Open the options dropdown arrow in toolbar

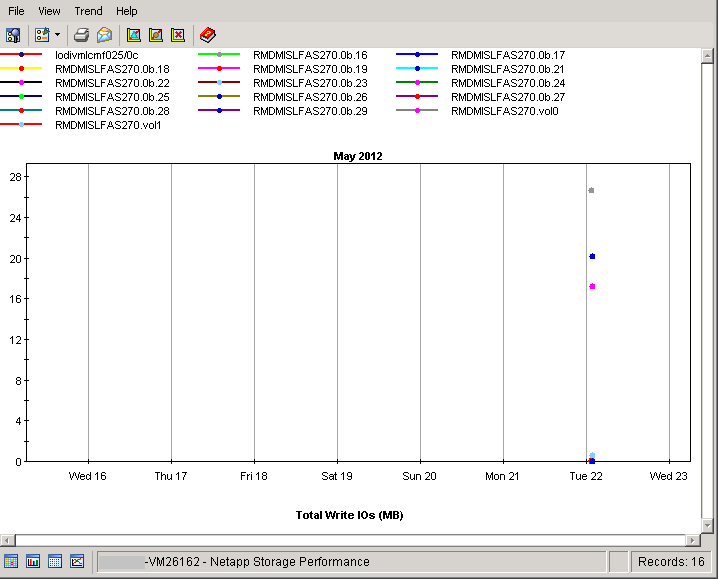click(x=57, y=35)
